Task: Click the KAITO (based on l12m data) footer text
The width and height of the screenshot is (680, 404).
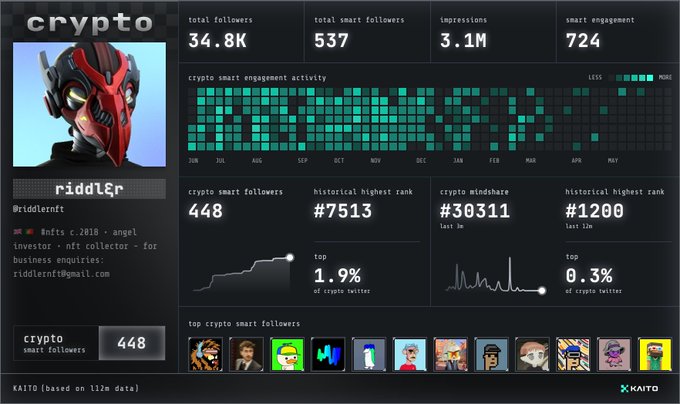Action: pos(76,388)
